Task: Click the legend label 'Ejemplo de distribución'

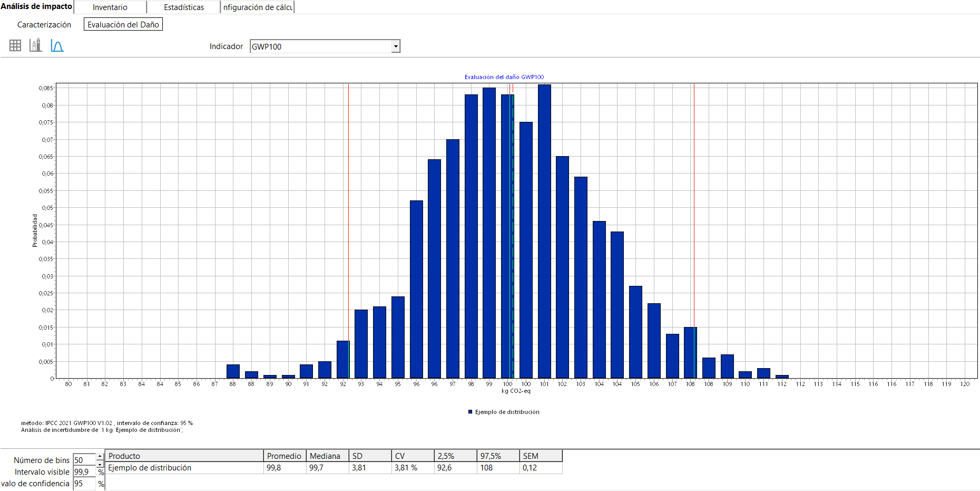Action: point(507,412)
